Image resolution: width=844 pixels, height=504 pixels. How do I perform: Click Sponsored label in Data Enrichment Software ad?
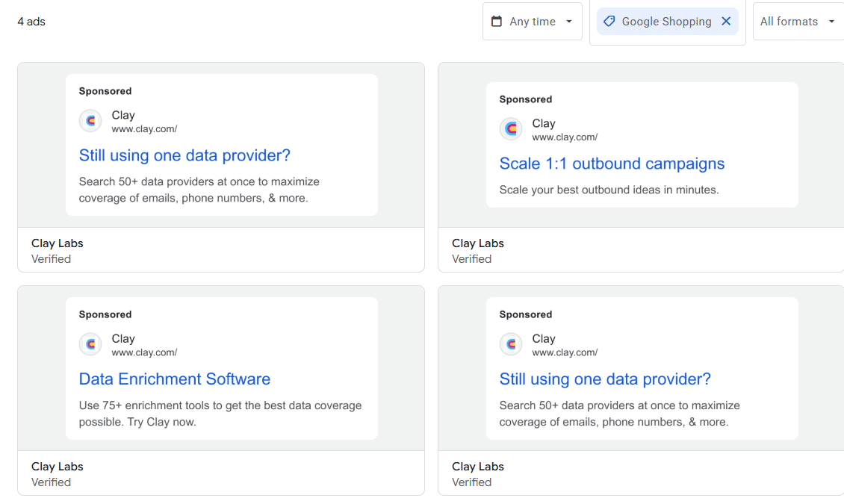click(105, 314)
